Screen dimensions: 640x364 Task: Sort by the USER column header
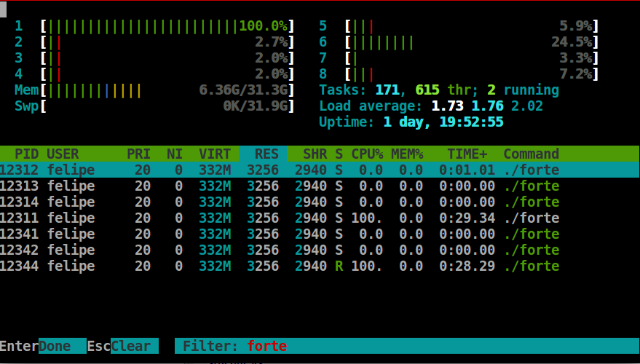pos(63,154)
